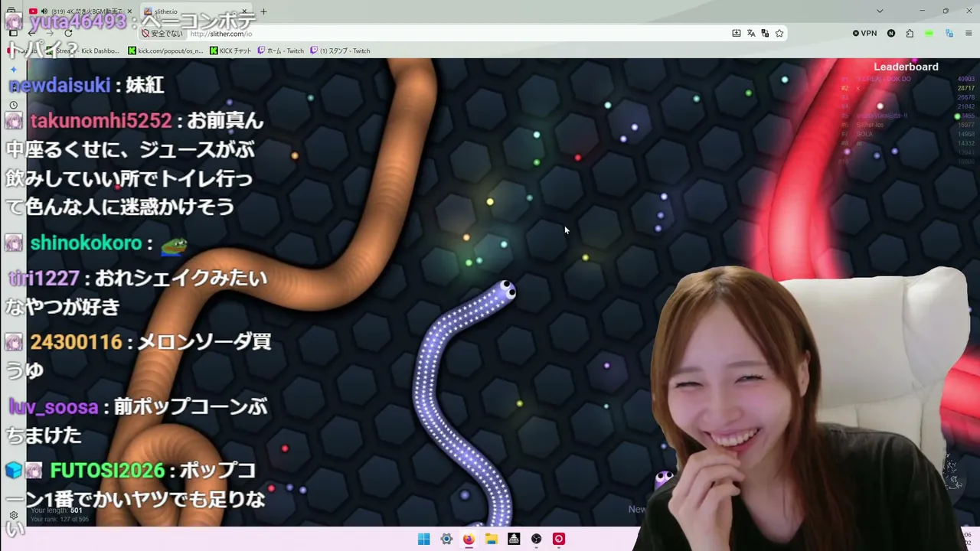Click username shinokokoro in chat
This screenshot has height=551, width=980.
click(86, 243)
